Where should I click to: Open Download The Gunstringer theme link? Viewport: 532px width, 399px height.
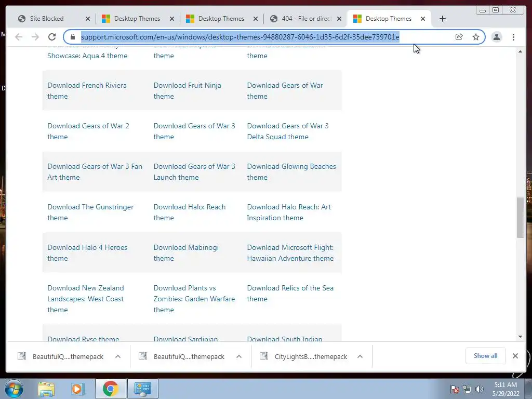(90, 212)
